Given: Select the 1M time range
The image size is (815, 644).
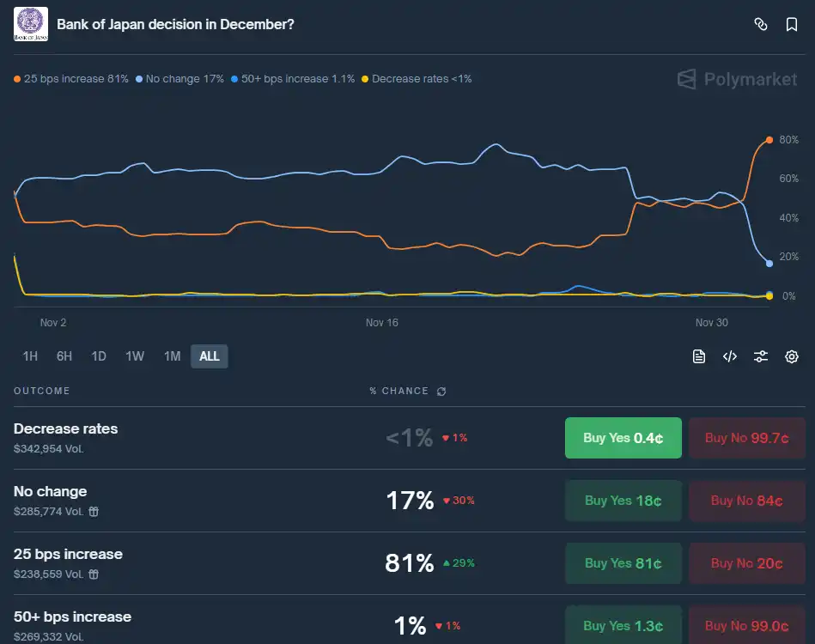Looking at the screenshot, I should point(172,356).
